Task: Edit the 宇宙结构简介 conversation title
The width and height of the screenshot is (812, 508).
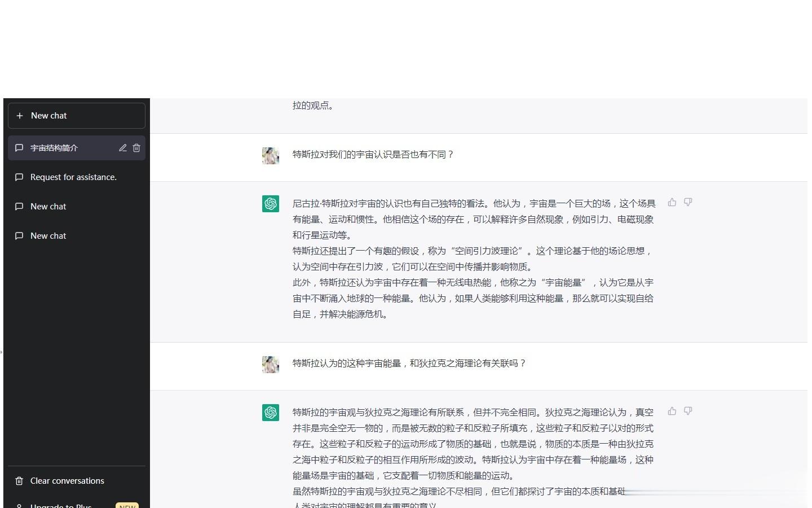Action: [122, 148]
